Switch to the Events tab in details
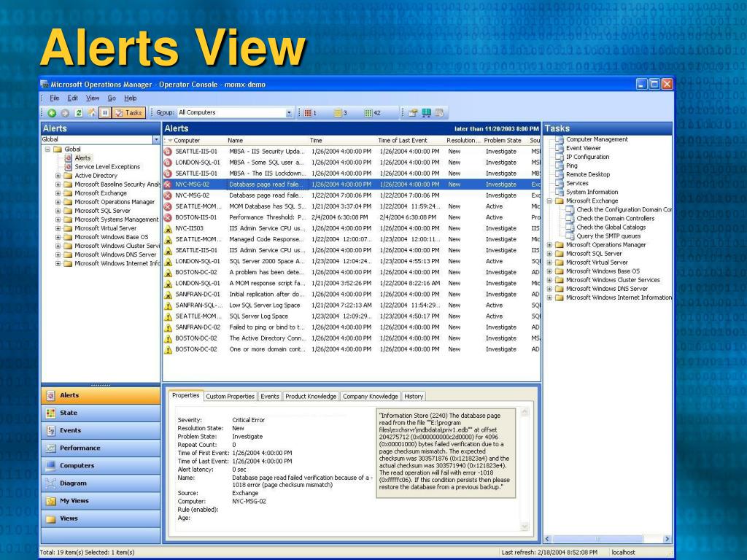The image size is (747, 560). tap(270, 396)
